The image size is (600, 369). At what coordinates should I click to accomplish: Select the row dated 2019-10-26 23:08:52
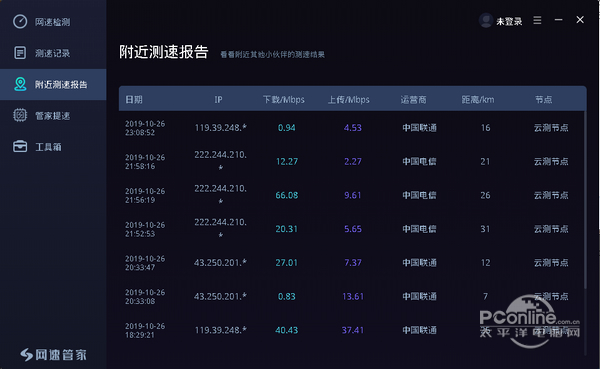point(351,128)
